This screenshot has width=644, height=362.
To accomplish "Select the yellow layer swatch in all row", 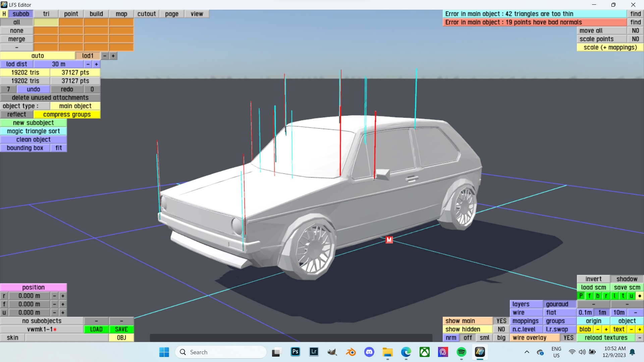I will click(46, 22).
